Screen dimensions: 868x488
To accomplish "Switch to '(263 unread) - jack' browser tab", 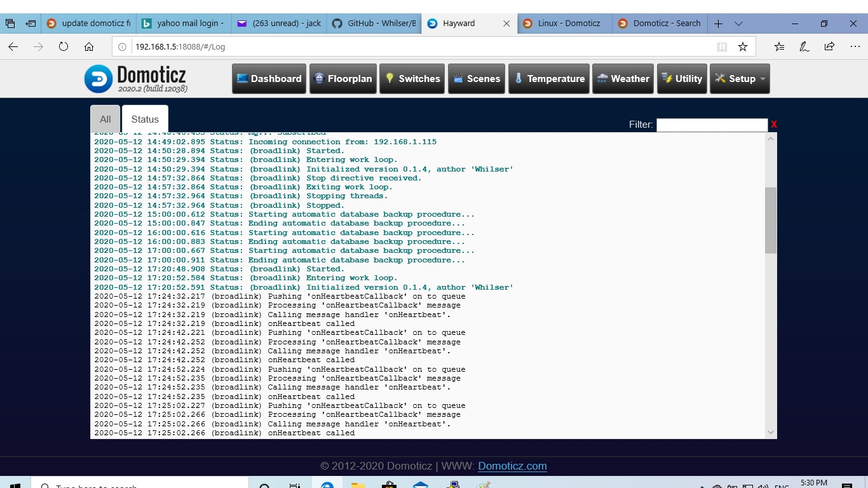I will tap(279, 24).
